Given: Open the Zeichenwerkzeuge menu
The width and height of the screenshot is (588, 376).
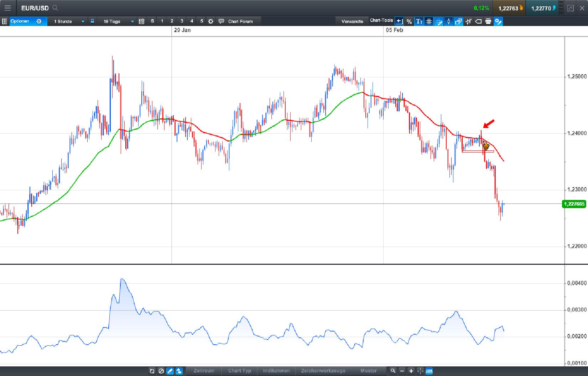Looking at the screenshot, I should [323, 371].
